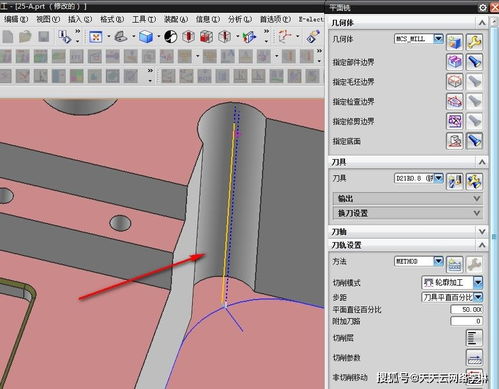This screenshot has width=499, height=389.
Task: Click dialog settings gear in title bar
Action: pyautogui.click(x=482, y=7)
